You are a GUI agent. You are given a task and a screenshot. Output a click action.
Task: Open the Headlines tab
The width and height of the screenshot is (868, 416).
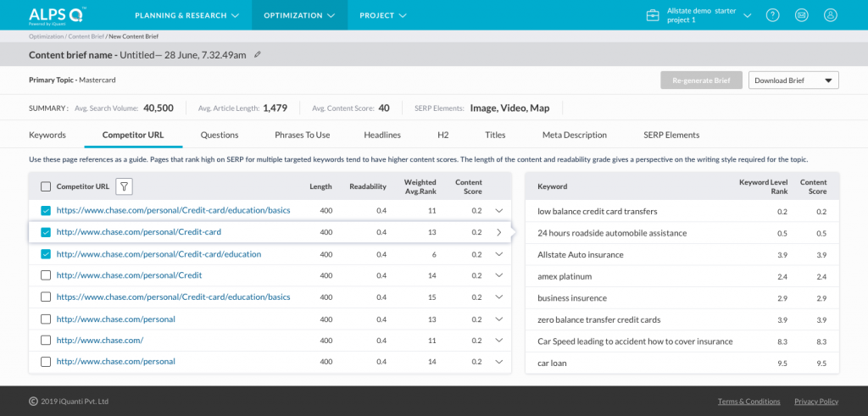tap(382, 135)
